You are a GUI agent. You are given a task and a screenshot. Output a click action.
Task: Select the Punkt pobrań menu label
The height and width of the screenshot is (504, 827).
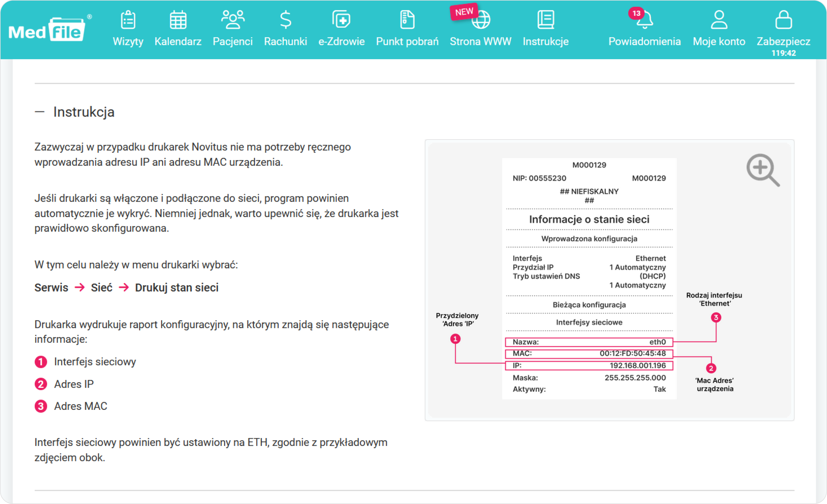tap(407, 41)
